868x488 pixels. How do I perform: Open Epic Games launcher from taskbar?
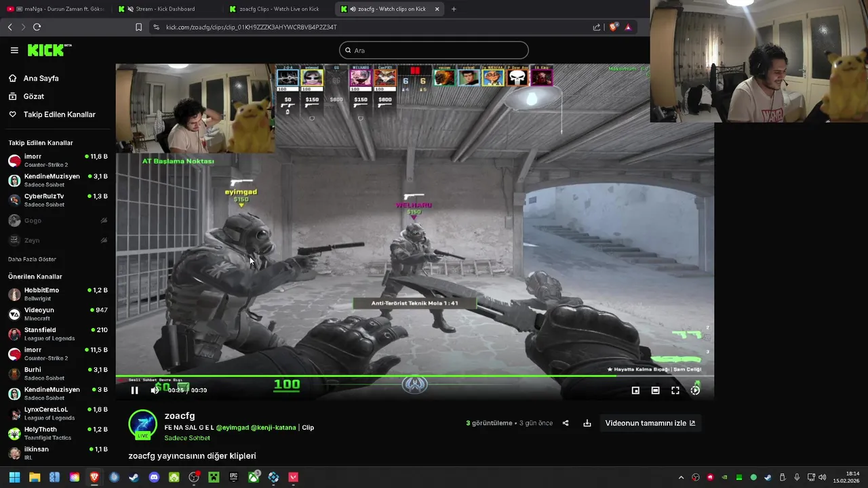[234, 477]
